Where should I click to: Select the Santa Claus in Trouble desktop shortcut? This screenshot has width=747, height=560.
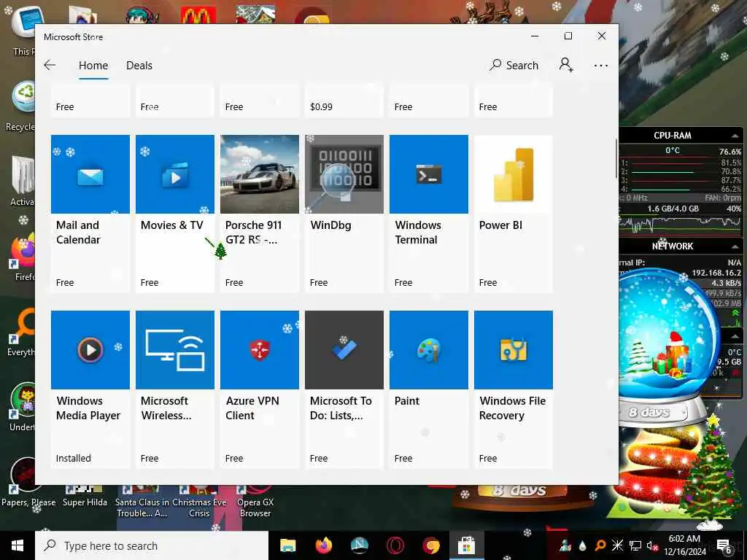pyautogui.click(x=142, y=501)
